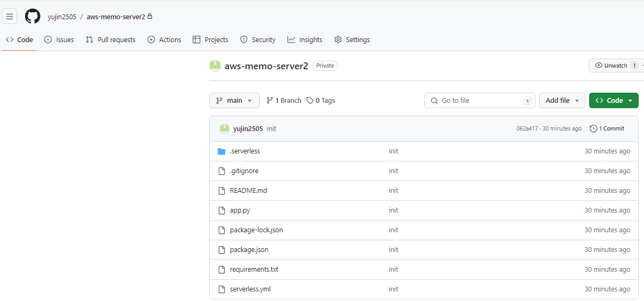Open the .gitignore file
This screenshot has width=644, height=301.
[244, 171]
